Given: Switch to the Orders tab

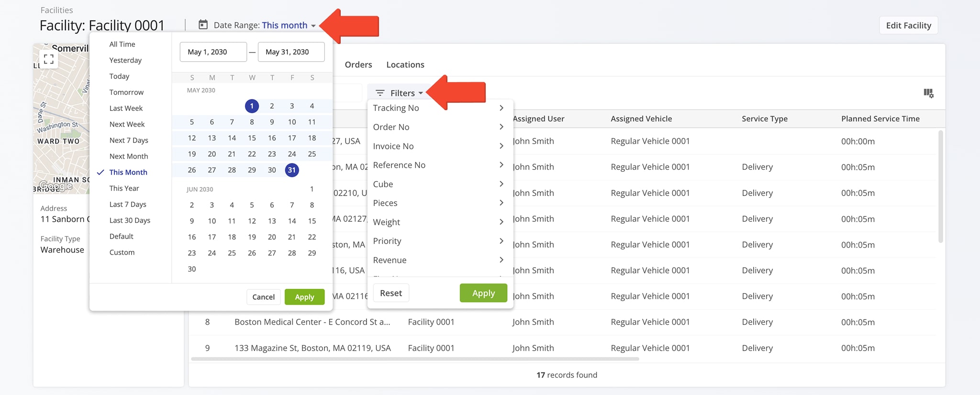Looking at the screenshot, I should click(x=358, y=65).
